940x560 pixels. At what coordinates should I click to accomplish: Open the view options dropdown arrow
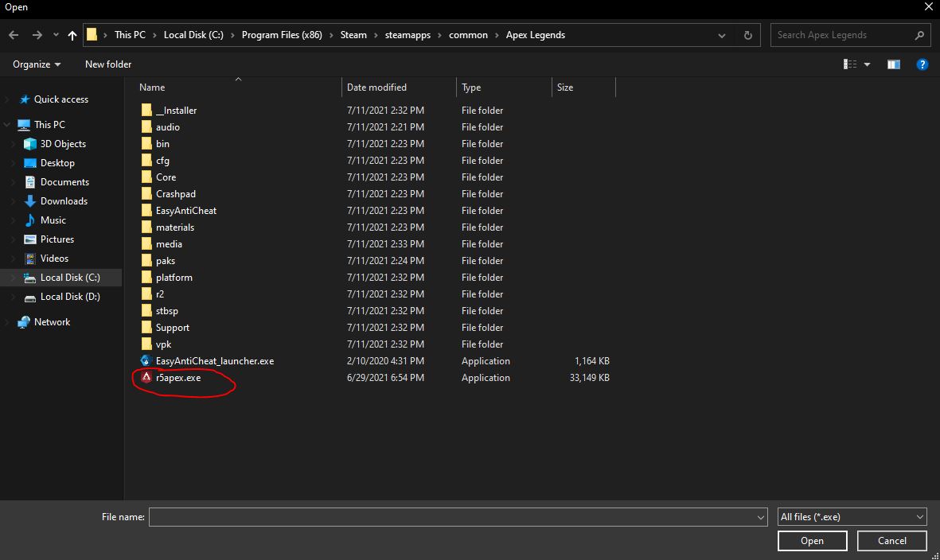click(x=867, y=64)
